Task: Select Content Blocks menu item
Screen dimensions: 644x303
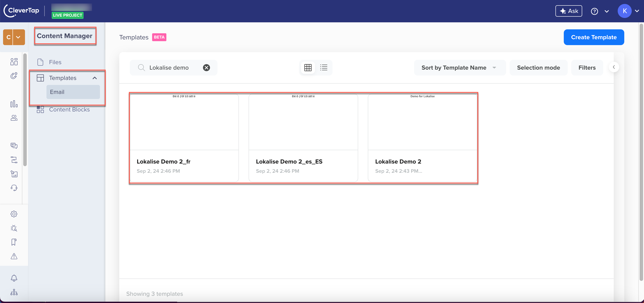Action: (69, 109)
